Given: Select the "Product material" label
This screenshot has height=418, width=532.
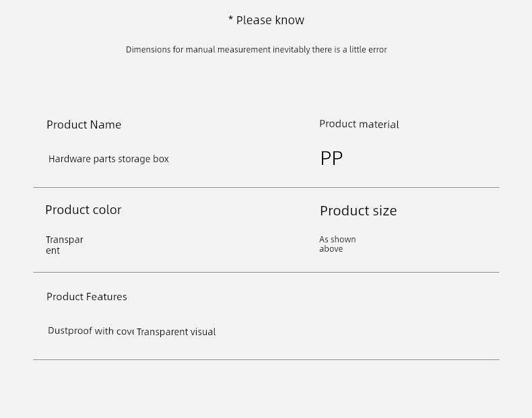Looking at the screenshot, I should (x=359, y=124).
